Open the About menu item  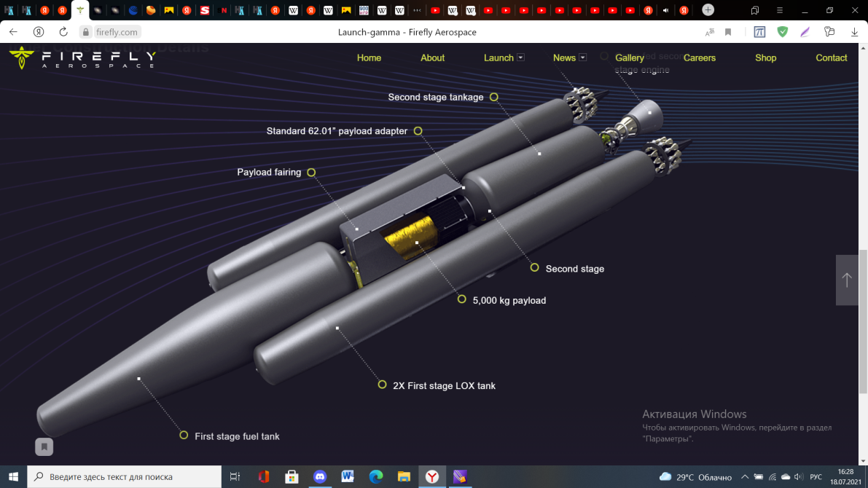pyautogui.click(x=432, y=58)
